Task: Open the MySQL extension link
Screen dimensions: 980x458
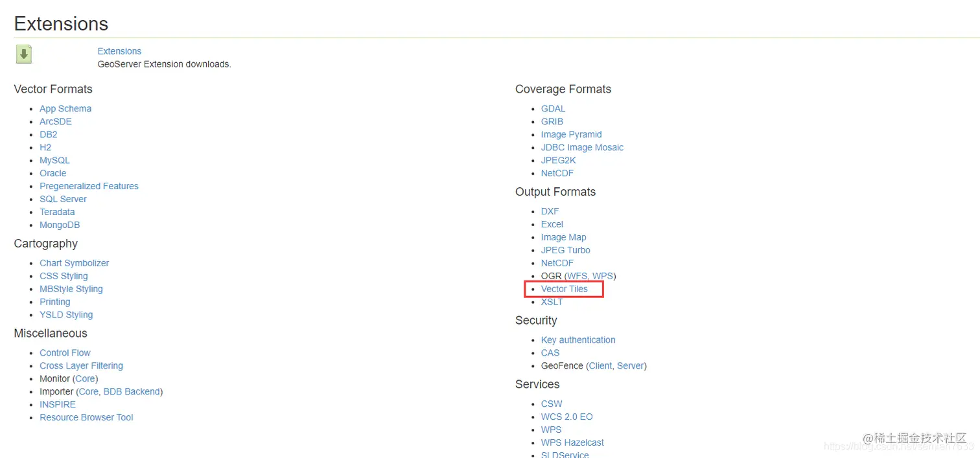Action: point(54,161)
